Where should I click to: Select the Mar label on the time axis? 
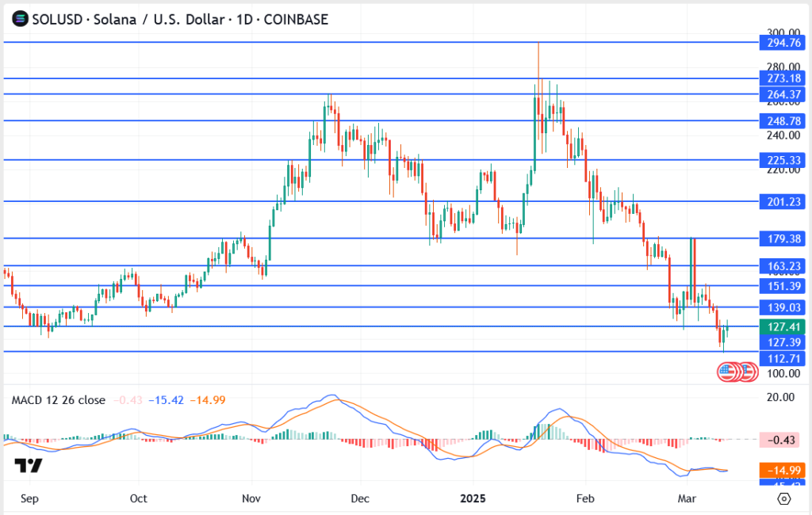point(687,498)
